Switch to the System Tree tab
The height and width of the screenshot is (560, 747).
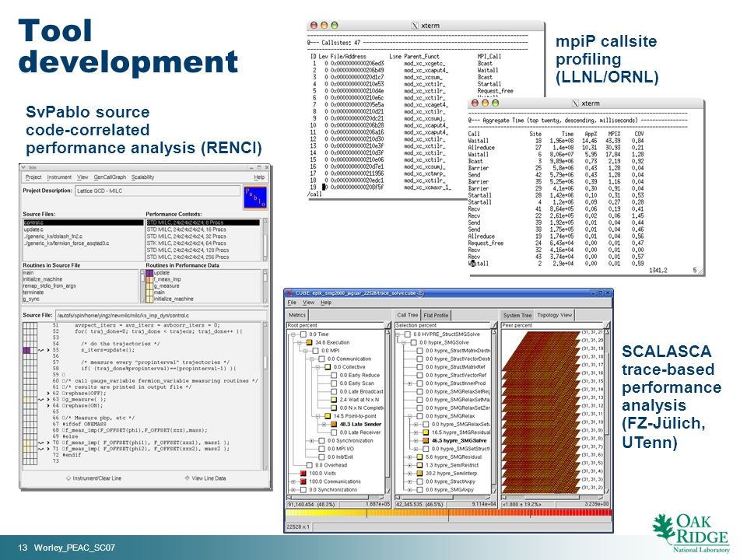click(517, 315)
